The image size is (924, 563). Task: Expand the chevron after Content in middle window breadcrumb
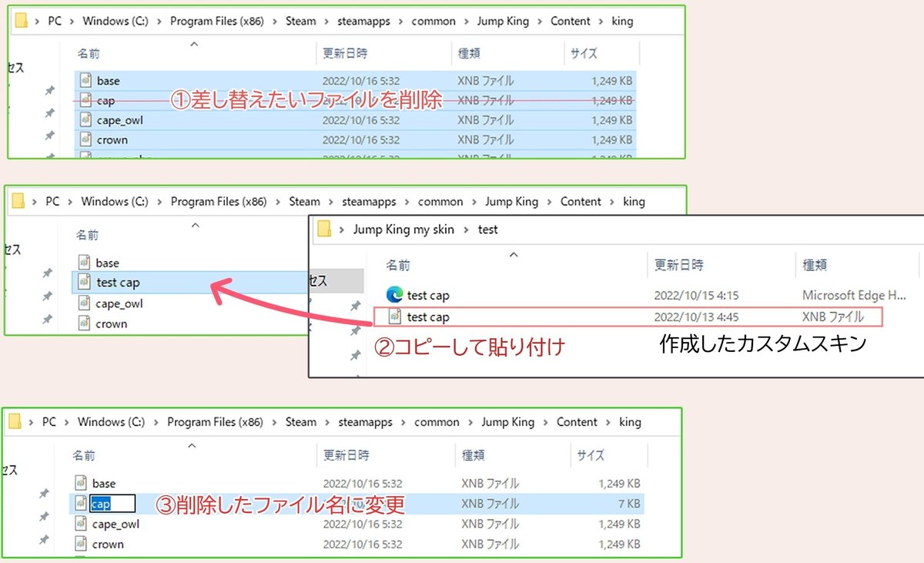click(612, 202)
